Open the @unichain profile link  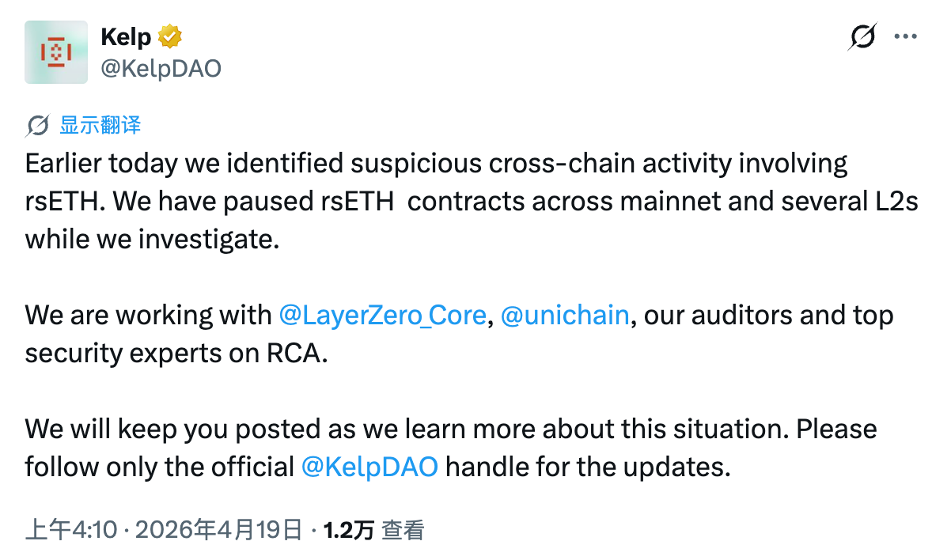pos(565,315)
